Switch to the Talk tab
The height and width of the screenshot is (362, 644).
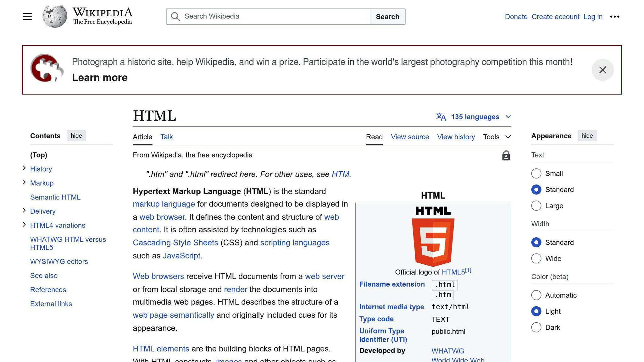tap(166, 137)
